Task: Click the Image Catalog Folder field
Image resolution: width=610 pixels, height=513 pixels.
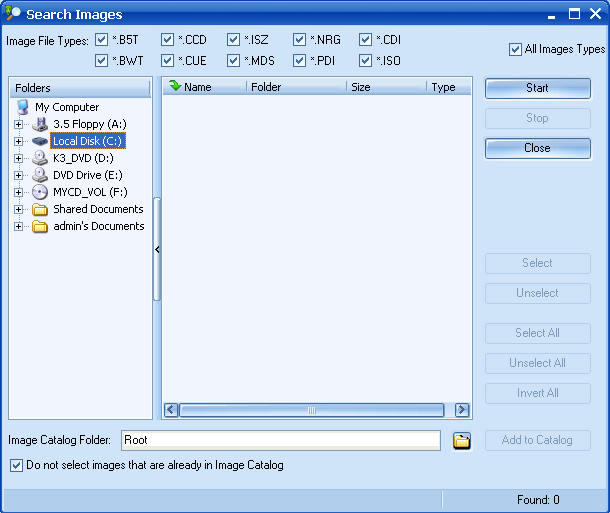Action: click(281, 440)
